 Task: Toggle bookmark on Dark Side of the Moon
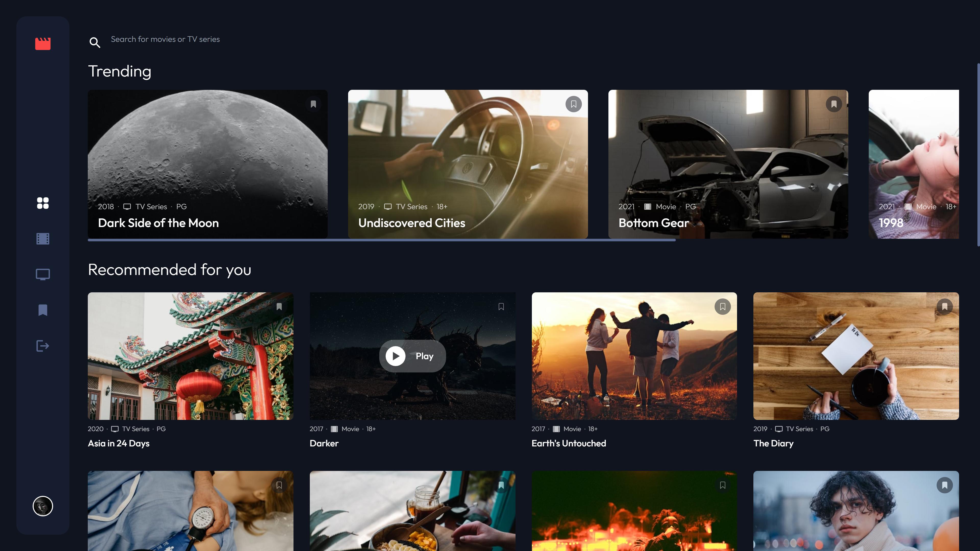pyautogui.click(x=313, y=104)
